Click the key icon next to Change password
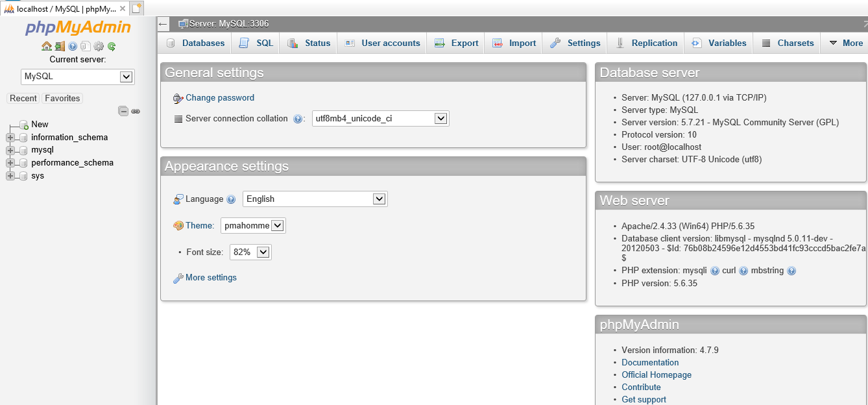 coord(178,98)
